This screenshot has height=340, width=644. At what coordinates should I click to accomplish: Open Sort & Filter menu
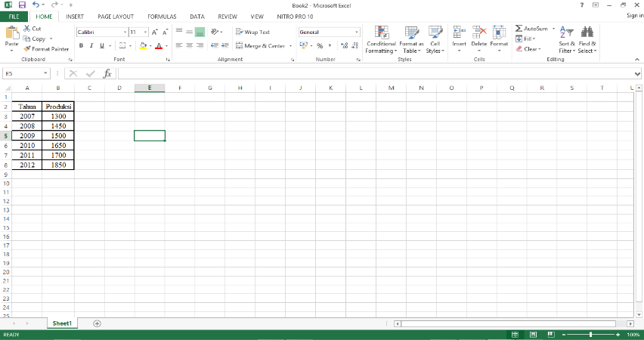pyautogui.click(x=567, y=39)
